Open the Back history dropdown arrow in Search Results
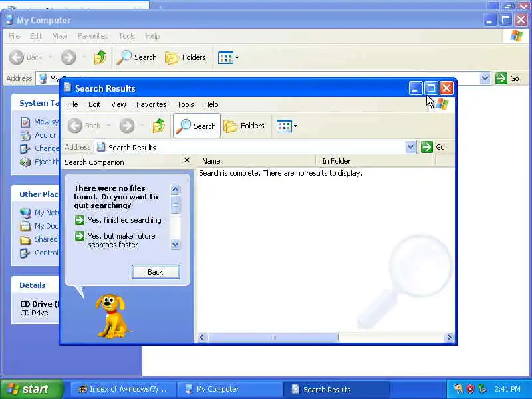The width and height of the screenshot is (532, 399). coord(108,126)
